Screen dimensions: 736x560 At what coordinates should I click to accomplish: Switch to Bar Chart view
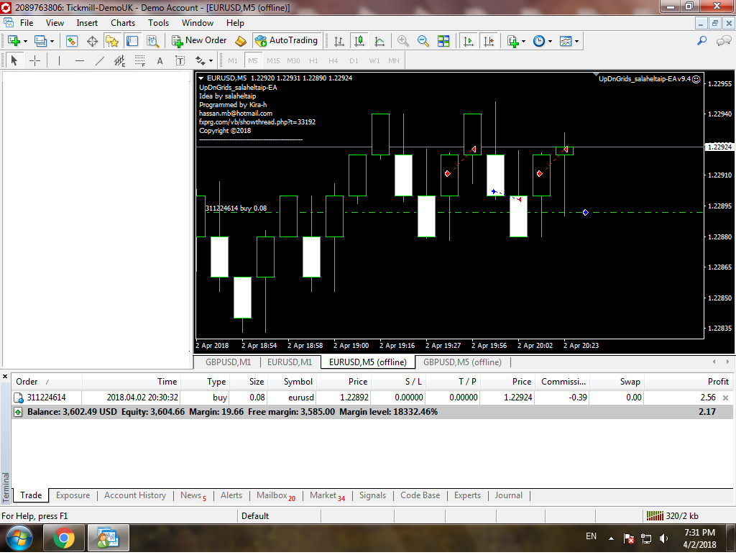339,41
